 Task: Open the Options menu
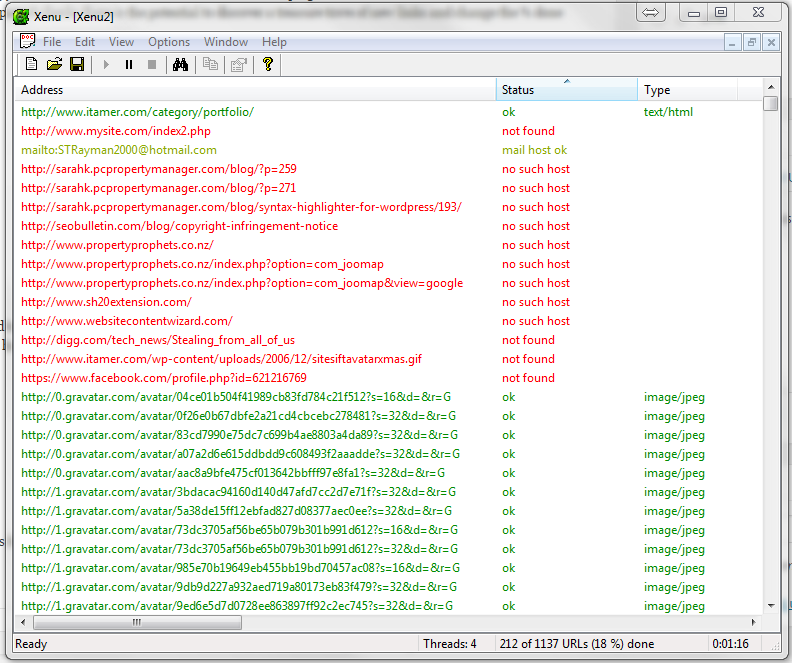169,42
